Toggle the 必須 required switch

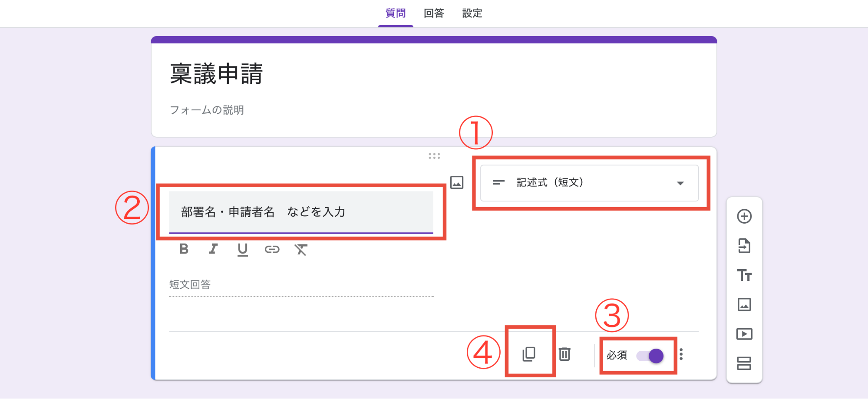(650, 356)
